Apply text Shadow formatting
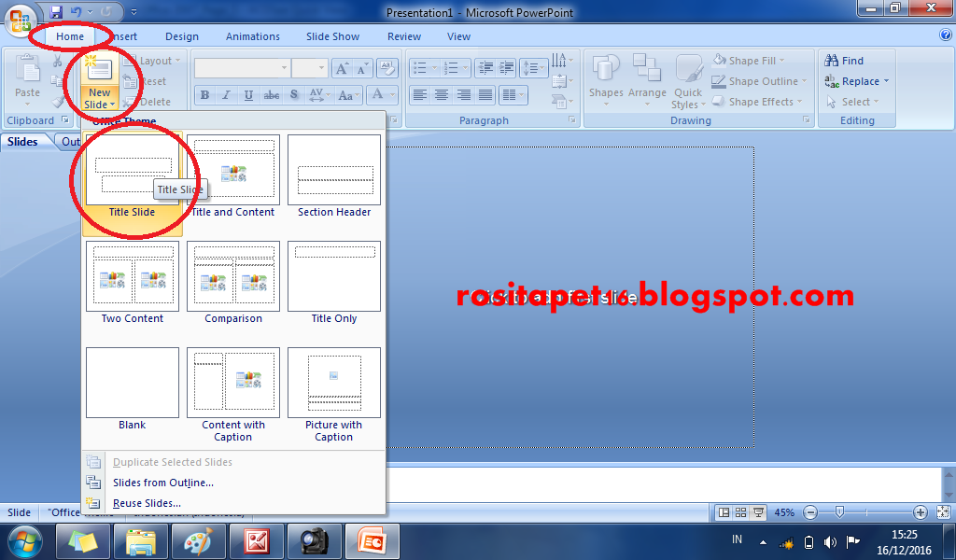 click(x=294, y=95)
